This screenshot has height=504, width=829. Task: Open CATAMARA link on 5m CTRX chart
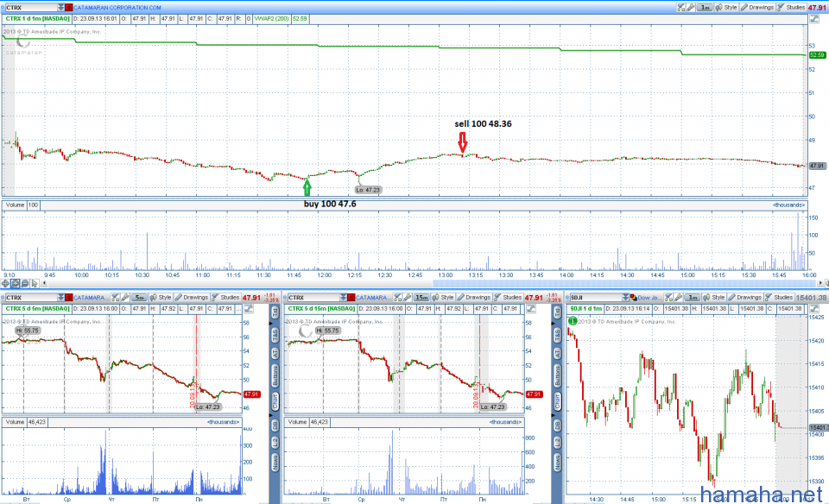[89, 298]
